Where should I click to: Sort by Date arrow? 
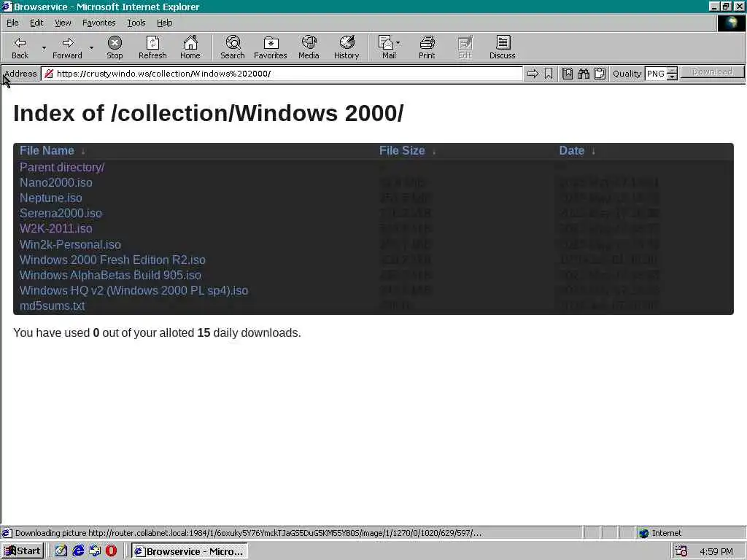point(593,152)
